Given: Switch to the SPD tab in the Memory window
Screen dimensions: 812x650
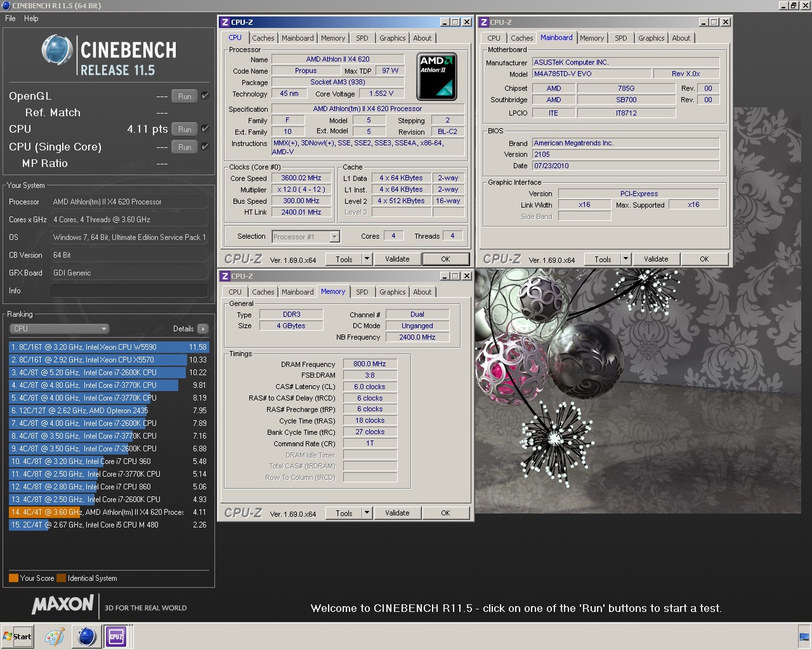Looking at the screenshot, I should click(362, 292).
